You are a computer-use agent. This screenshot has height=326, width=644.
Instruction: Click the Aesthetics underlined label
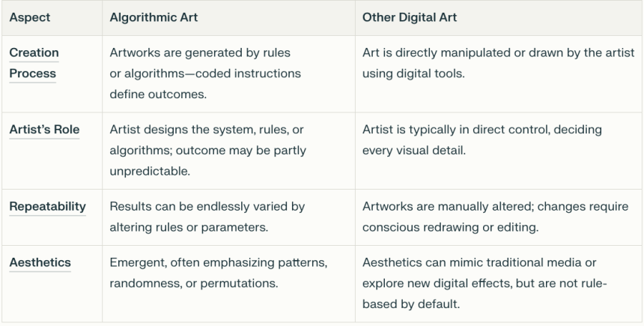(x=40, y=263)
